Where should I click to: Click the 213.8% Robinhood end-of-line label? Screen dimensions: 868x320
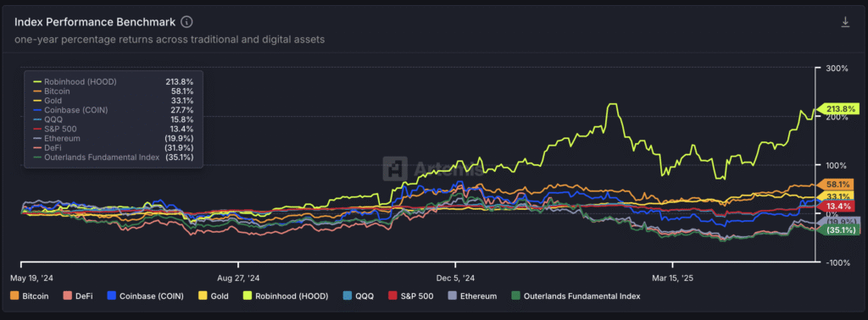[837, 109]
